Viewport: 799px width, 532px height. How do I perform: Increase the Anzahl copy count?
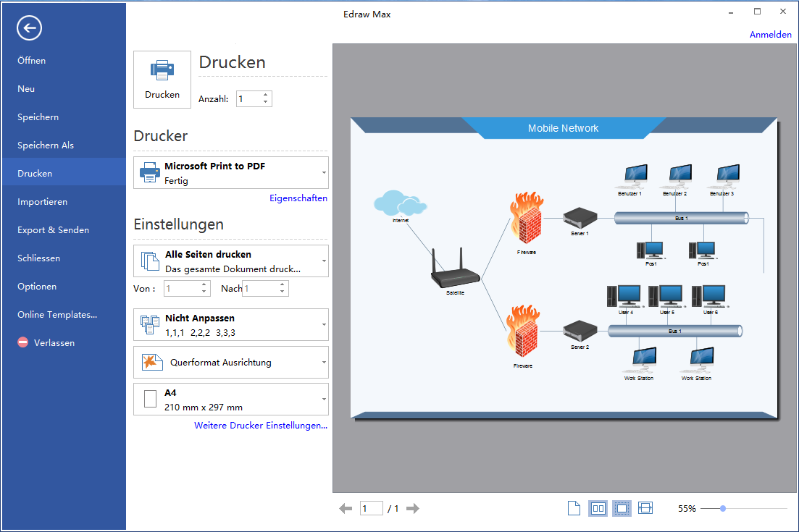click(x=265, y=96)
